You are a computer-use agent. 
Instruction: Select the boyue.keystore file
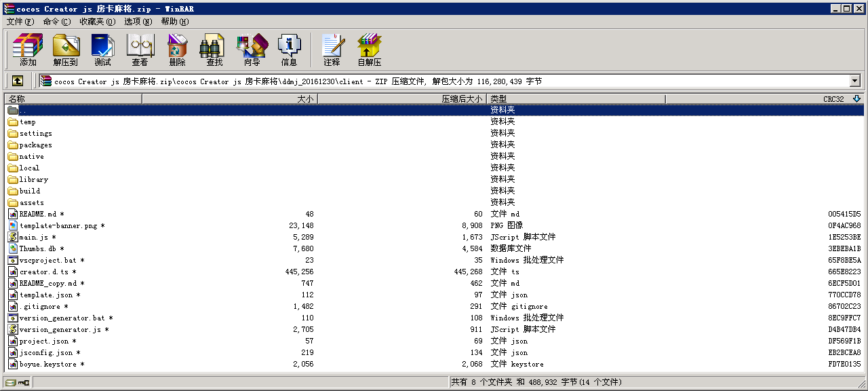(x=48, y=364)
